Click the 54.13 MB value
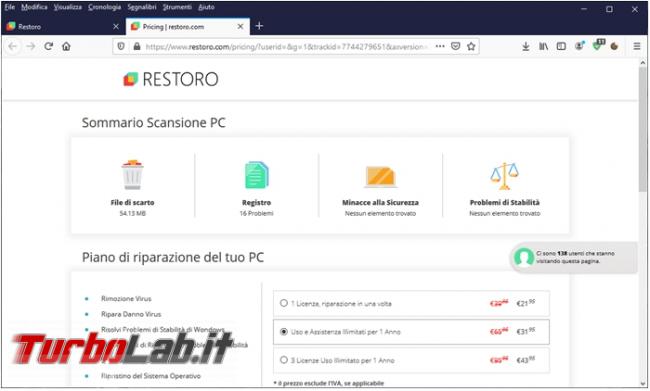650x391 pixels. pos(132,214)
